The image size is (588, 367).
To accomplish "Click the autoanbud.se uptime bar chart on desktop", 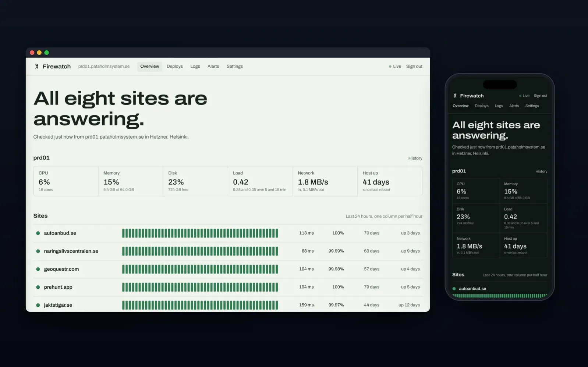I will coord(200,233).
